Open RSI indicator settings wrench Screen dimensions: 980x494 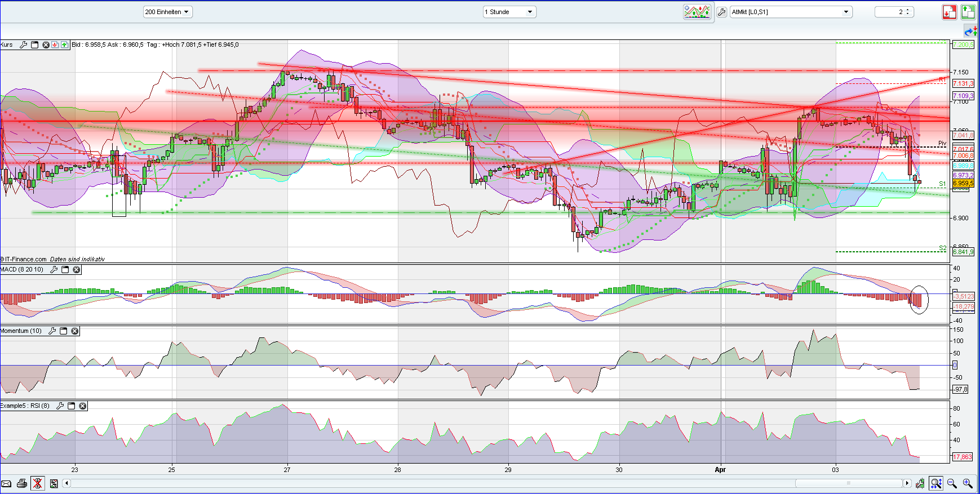coord(60,406)
